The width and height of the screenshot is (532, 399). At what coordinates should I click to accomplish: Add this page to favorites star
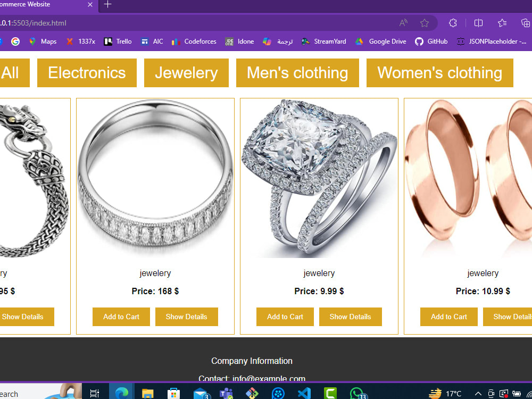click(425, 23)
